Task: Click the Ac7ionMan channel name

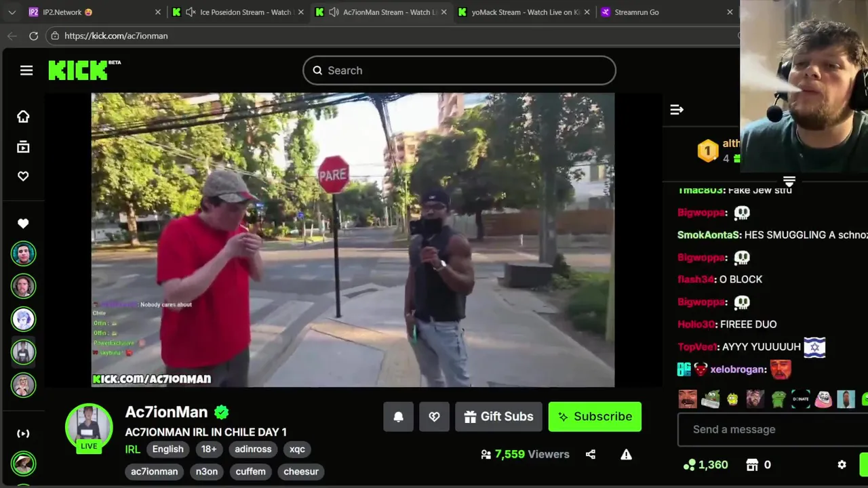Action: [x=166, y=412]
